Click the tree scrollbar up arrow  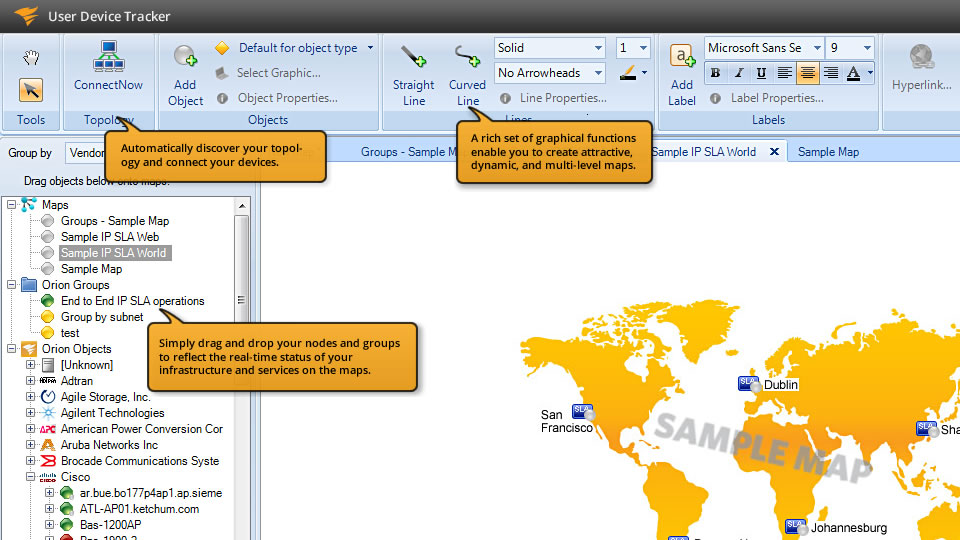click(242, 206)
